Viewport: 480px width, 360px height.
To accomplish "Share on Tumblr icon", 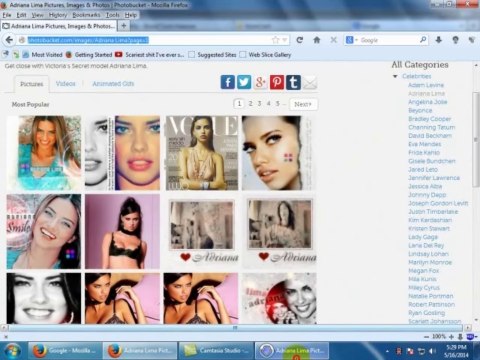I will point(293,82).
